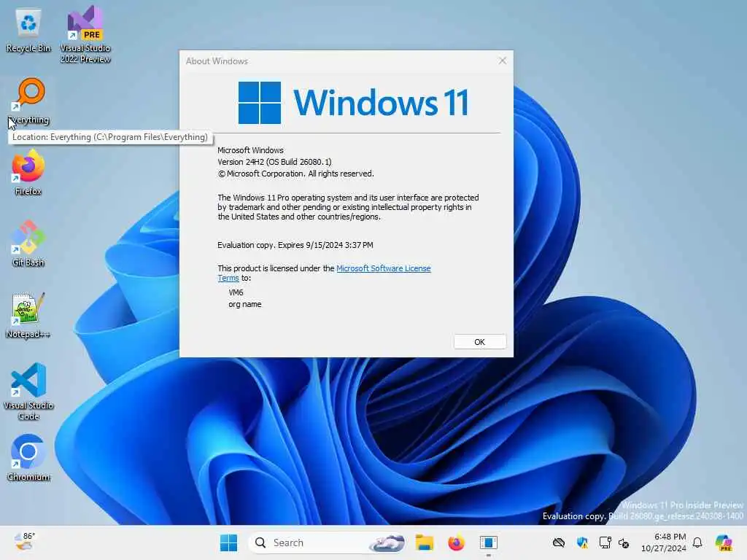Select the Git Bash desktop shortcut
Screen dimensions: 747x560
click(x=28, y=244)
